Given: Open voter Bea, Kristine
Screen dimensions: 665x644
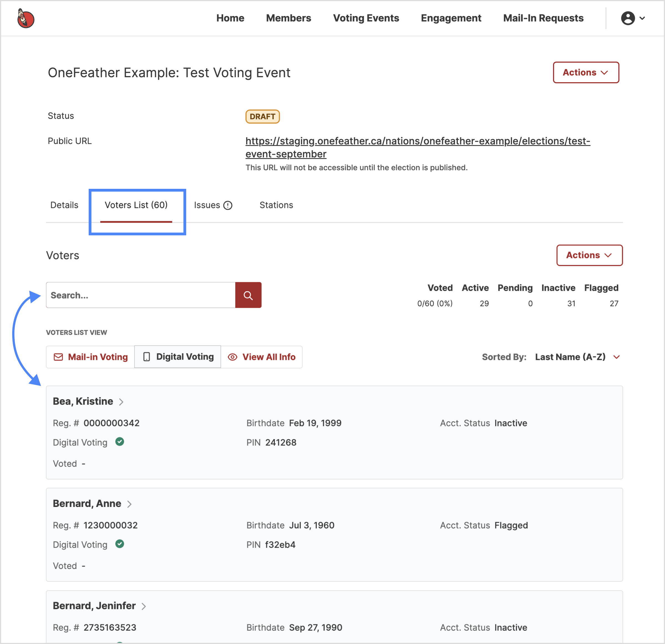Looking at the screenshot, I should [83, 401].
